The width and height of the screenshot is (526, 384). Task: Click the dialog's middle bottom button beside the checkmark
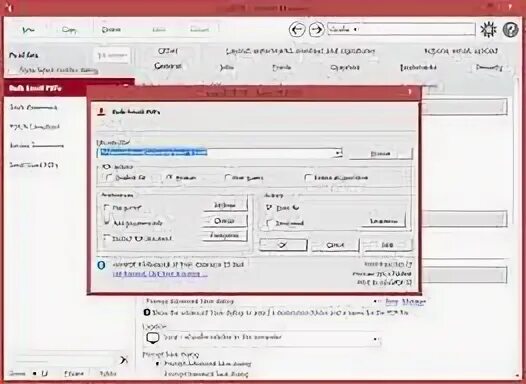point(335,245)
